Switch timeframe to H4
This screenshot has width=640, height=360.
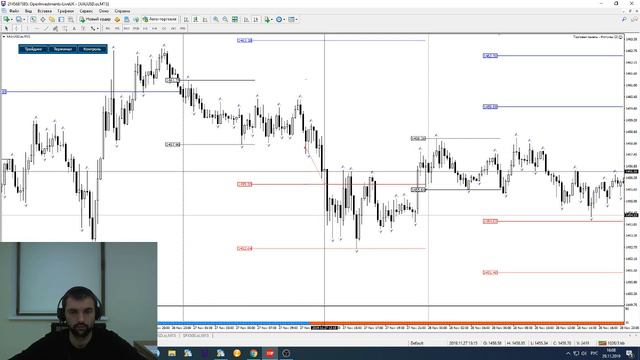tap(155, 29)
